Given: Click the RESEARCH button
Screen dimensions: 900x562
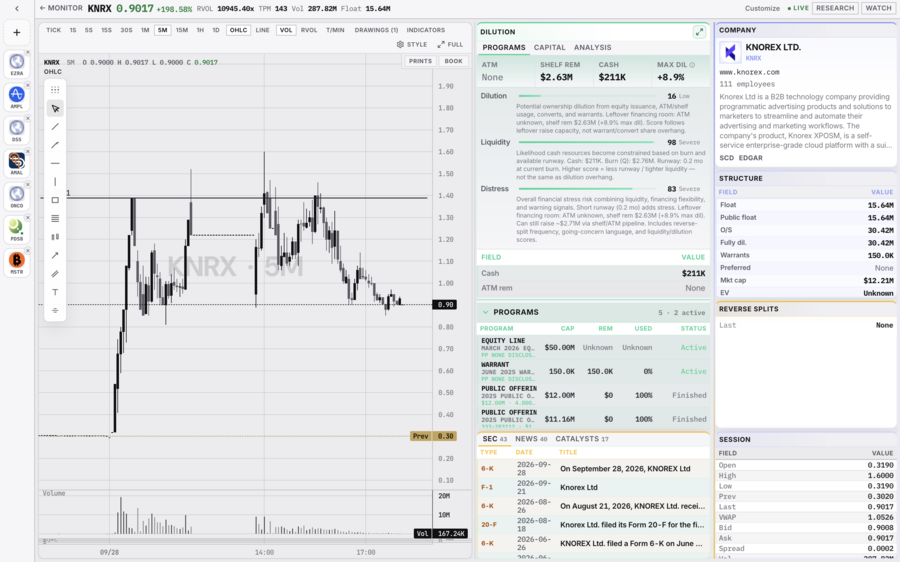Looking at the screenshot, I should (x=835, y=8).
